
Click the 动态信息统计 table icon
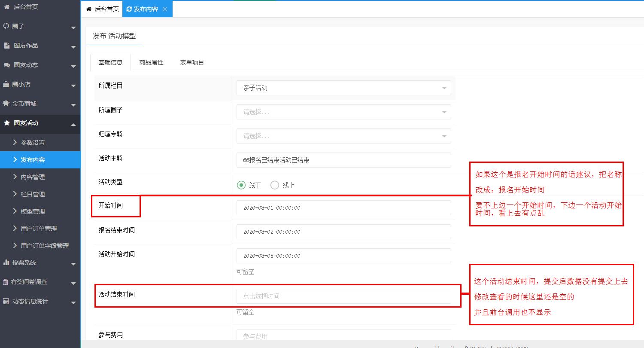(6, 301)
